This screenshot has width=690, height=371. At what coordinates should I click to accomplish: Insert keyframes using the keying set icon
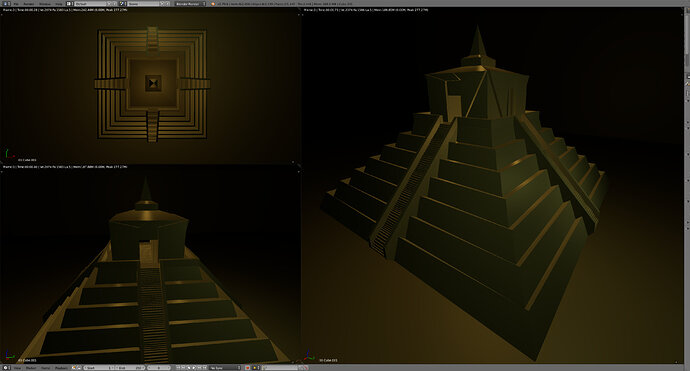tap(301, 367)
